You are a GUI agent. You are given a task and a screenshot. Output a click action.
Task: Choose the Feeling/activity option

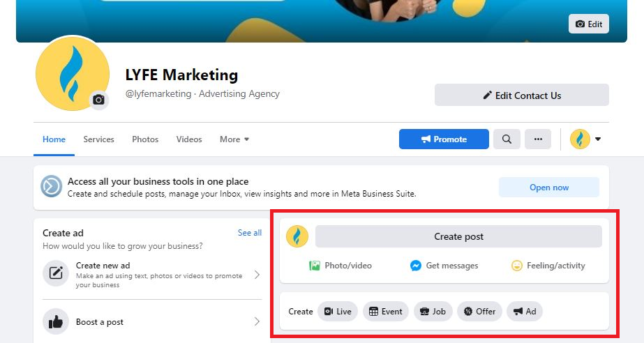tap(548, 266)
